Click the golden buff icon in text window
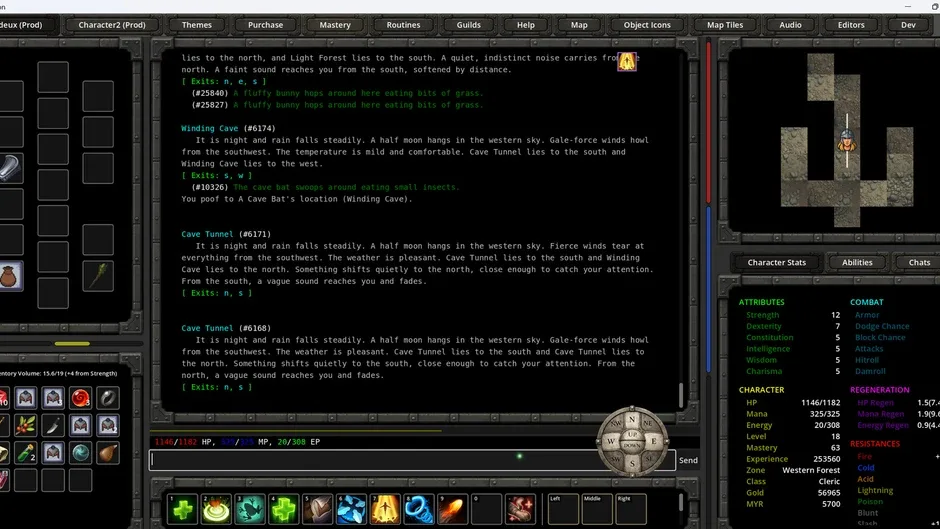 626,61
